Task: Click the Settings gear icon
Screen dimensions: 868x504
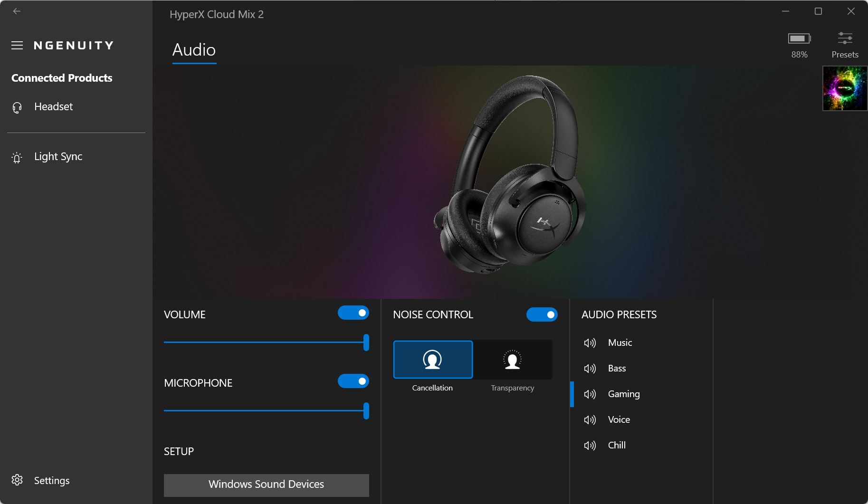Action: click(x=17, y=480)
